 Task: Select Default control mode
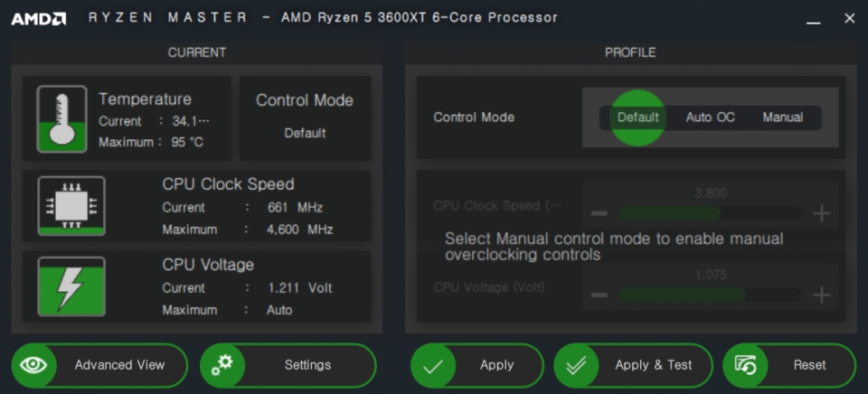tap(637, 117)
